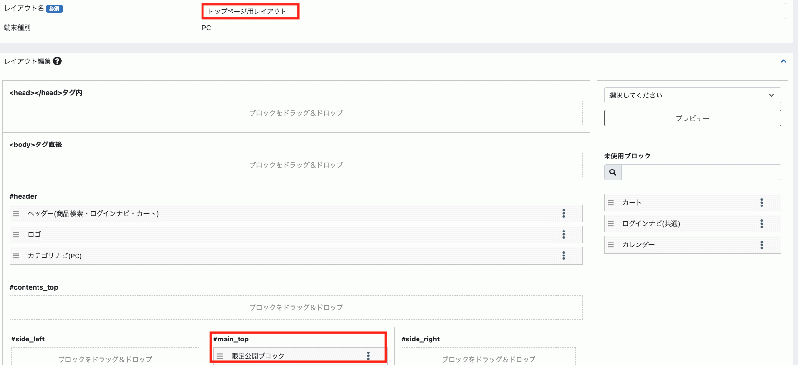Open the 選択してください dropdown
This screenshot has height=365, width=798.
pos(692,95)
